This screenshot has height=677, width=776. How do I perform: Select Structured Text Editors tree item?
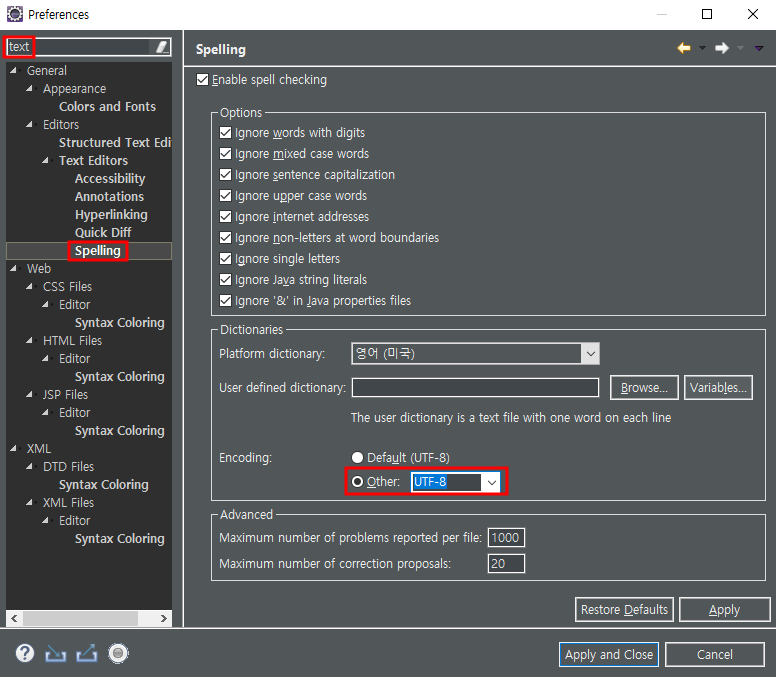(115, 143)
